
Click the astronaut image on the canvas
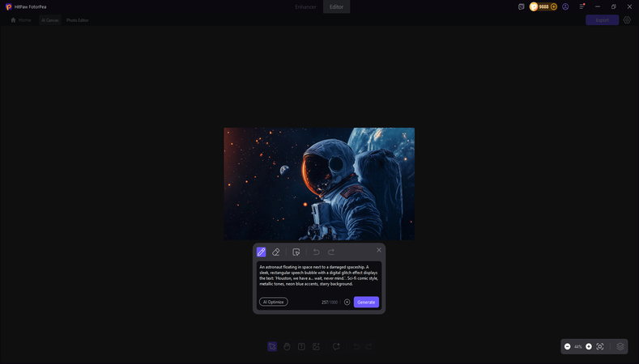click(x=319, y=184)
